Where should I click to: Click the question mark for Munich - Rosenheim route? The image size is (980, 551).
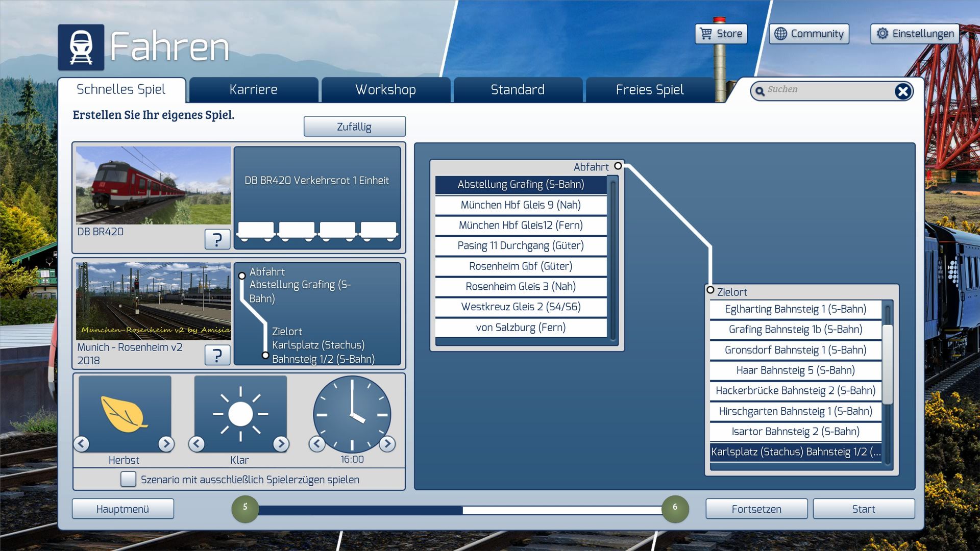tap(217, 355)
